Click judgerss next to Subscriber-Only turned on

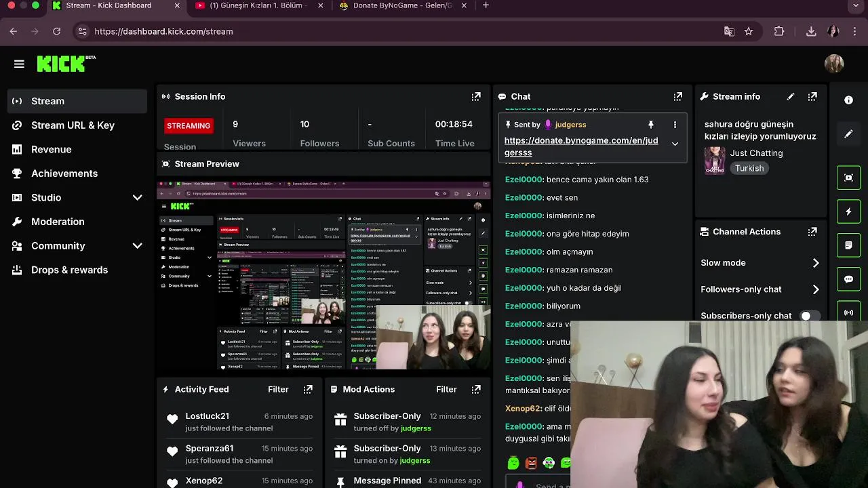415,461
